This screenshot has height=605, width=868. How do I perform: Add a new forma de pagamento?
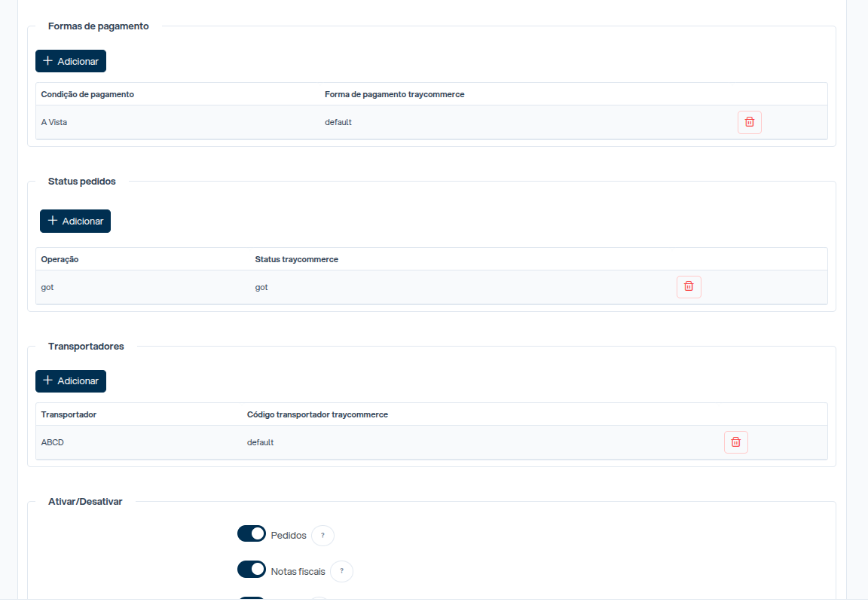(x=71, y=61)
